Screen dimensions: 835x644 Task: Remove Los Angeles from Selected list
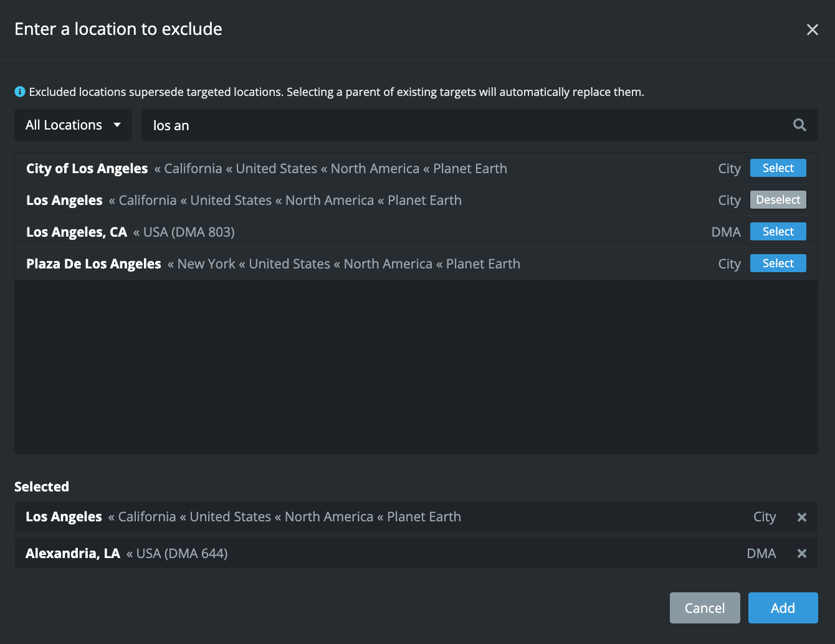point(802,517)
